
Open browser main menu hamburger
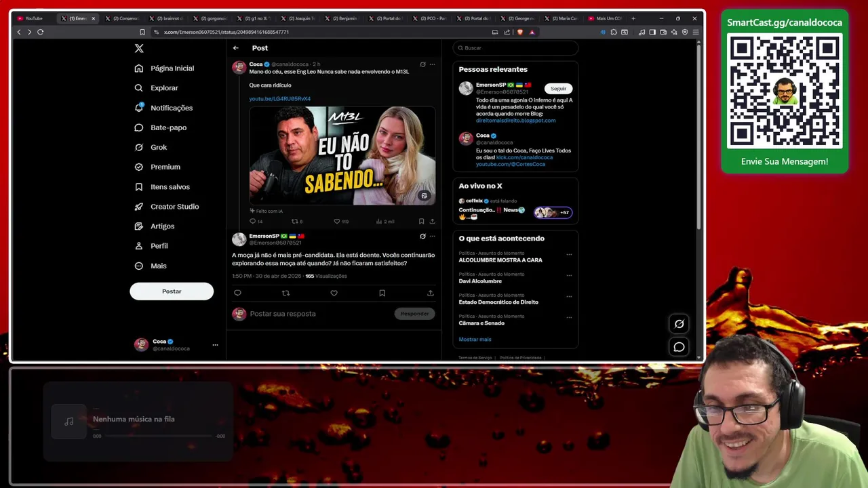click(x=696, y=32)
